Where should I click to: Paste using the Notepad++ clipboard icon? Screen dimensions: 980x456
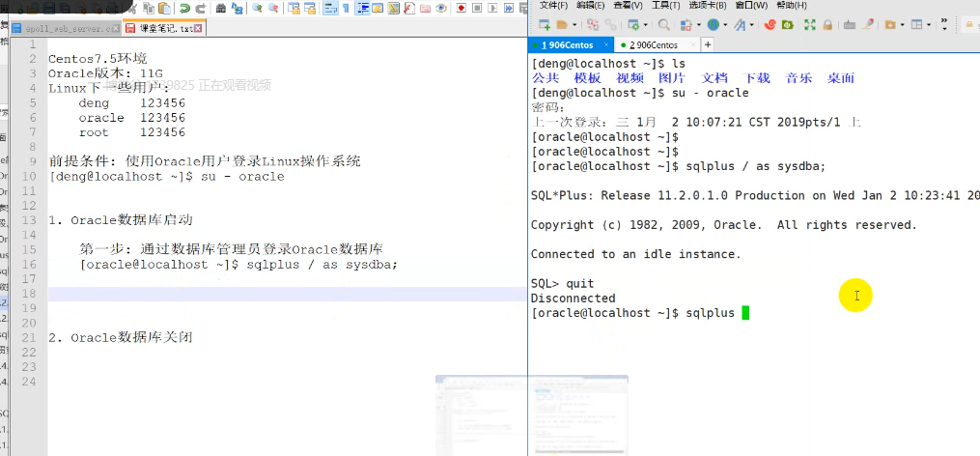[164, 8]
